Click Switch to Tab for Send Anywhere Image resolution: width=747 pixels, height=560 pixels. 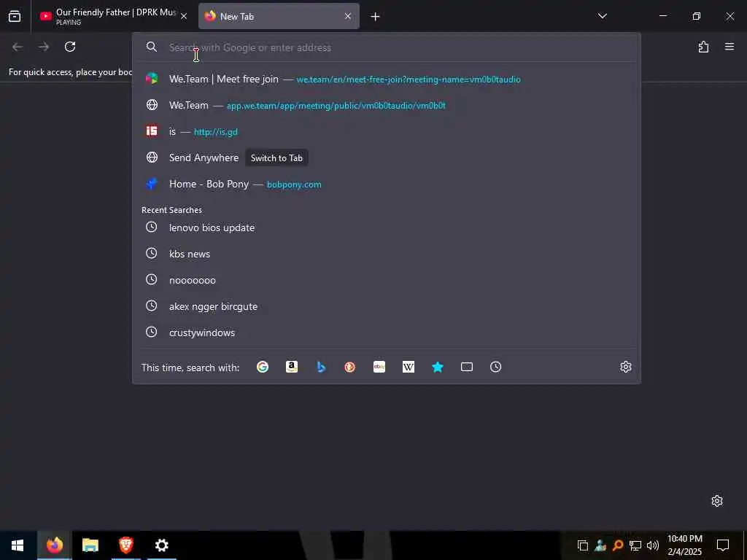[x=276, y=158]
